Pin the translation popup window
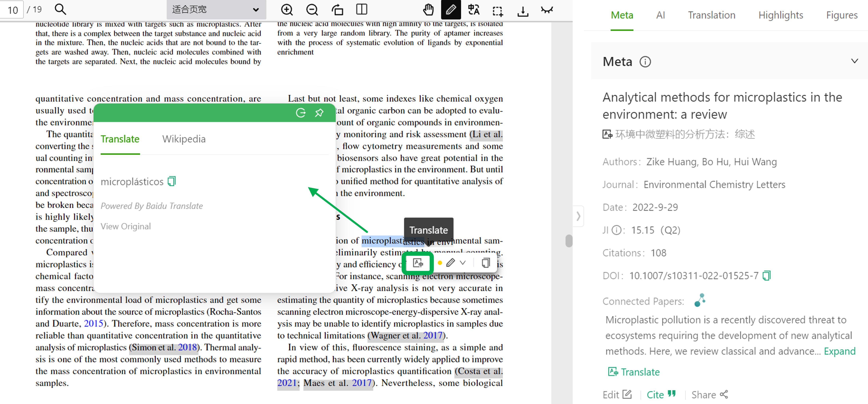 point(319,113)
